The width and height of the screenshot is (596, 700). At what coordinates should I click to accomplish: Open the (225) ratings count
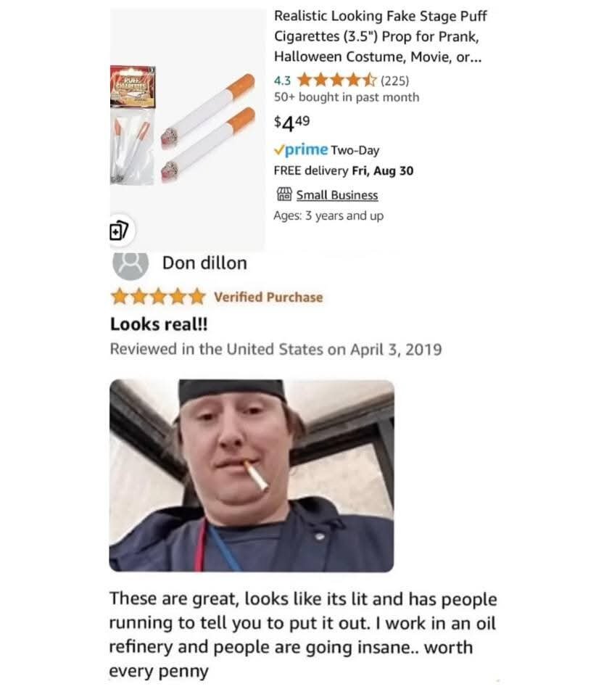tap(395, 81)
